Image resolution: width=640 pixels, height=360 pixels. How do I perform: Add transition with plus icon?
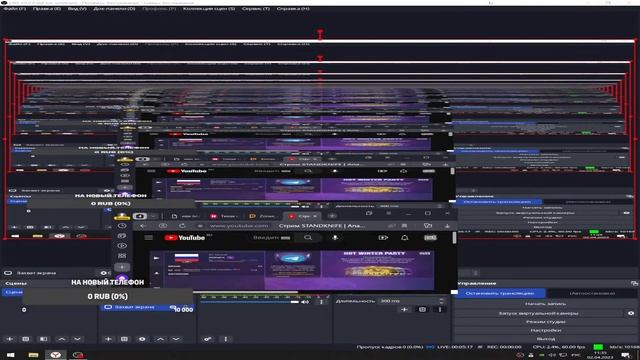(404, 310)
